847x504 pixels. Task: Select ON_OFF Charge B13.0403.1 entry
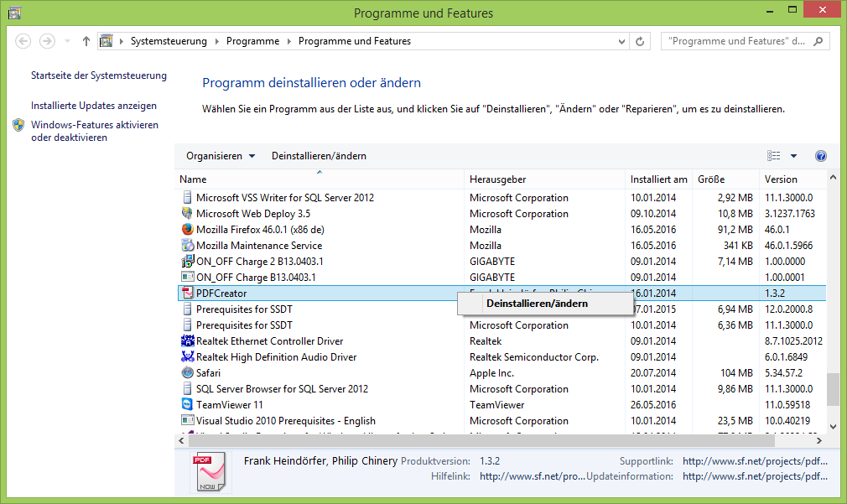coord(501,277)
